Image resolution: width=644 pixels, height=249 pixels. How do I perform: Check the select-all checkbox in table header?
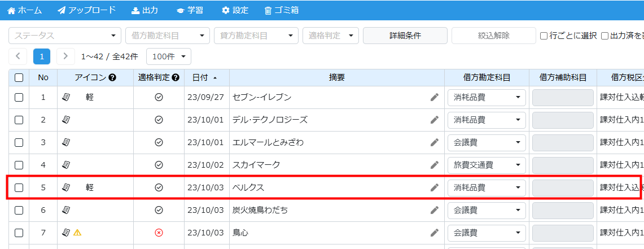19,78
